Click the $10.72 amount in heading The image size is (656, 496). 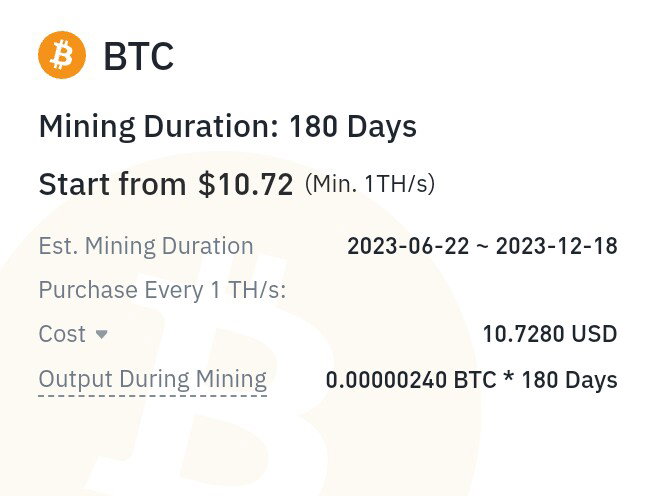click(246, 184)
